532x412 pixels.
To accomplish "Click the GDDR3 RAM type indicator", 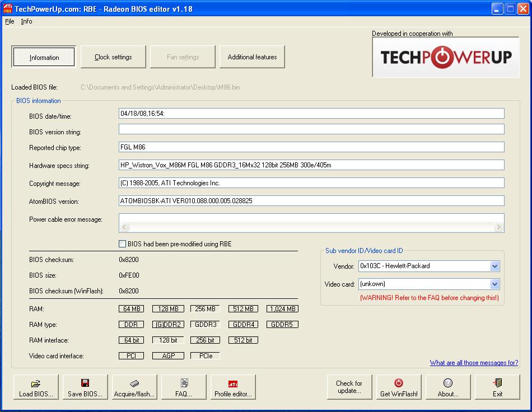I will tap(206, 325).
